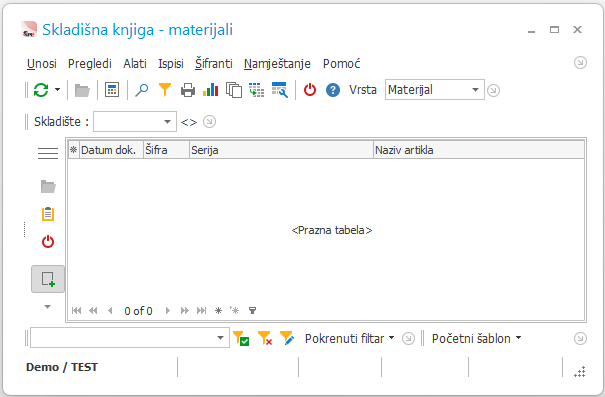Click next record navigator arrow

(x=167, y=311)
